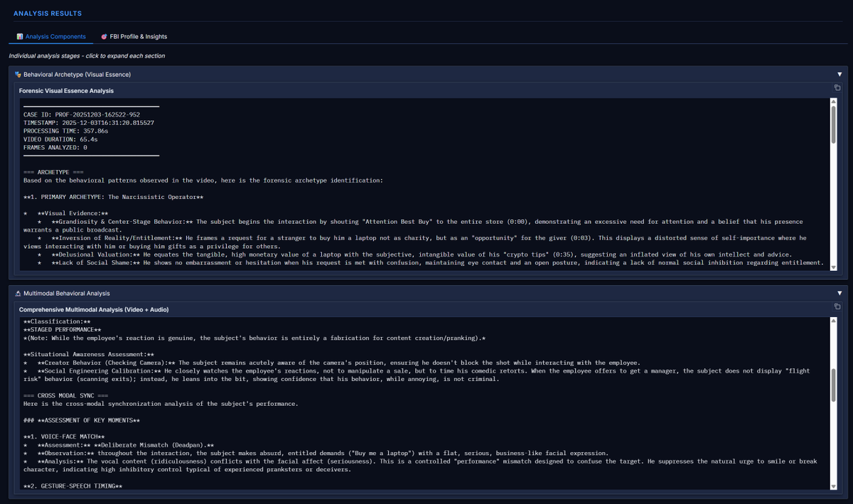Click the ANALYSIS RESULTS heading
The width and height of the screenshot is (853, 504).
click(48, 14)
